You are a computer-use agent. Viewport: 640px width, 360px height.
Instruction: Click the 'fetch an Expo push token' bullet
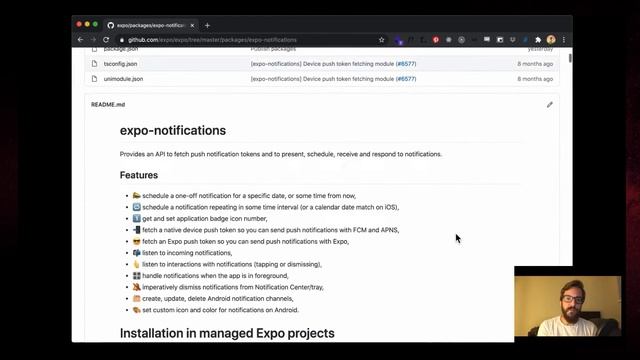(x=245, y=242)
